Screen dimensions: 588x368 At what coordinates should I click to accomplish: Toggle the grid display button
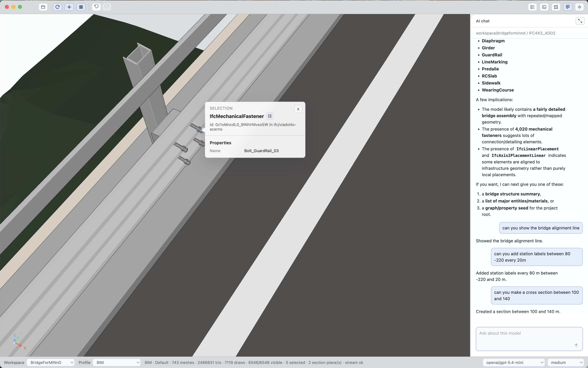(x=81, y=7)
